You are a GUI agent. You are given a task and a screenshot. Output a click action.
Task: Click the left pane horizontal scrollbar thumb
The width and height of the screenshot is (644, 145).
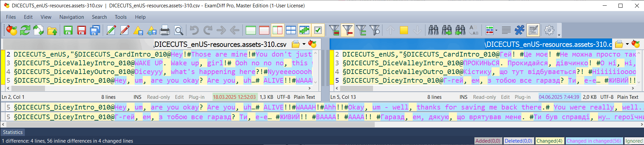pos(28,88)
